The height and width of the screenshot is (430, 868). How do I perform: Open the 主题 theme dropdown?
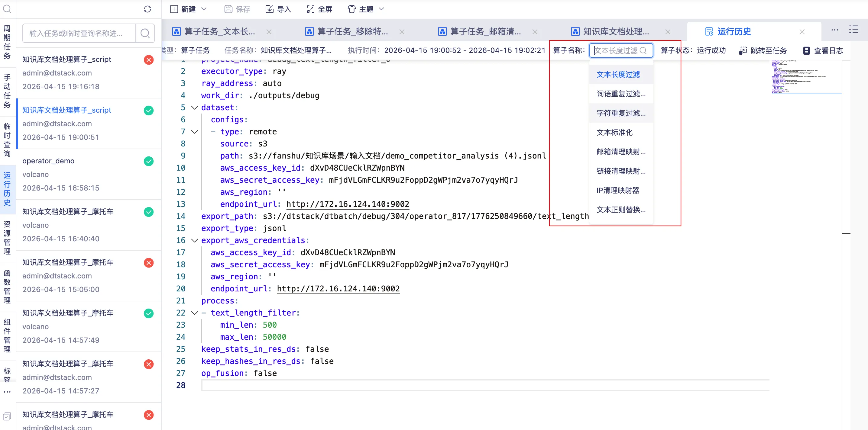coord(366,9)
